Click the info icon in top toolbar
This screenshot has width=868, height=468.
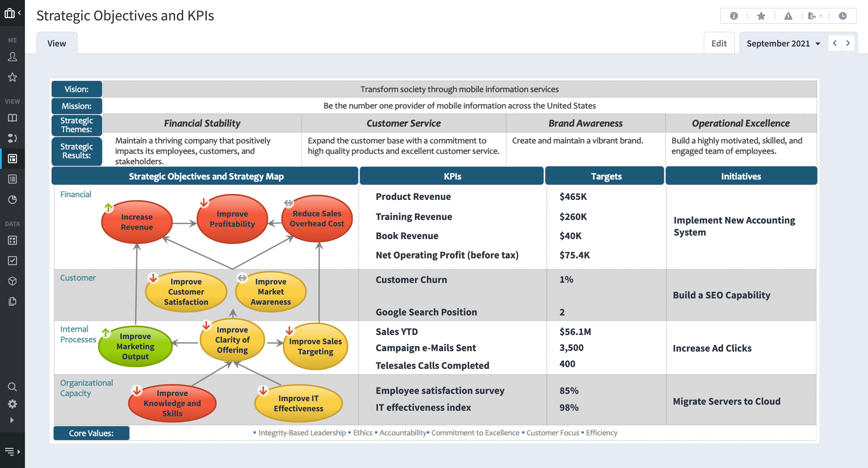pyautogui.click(x=734, y=16)
